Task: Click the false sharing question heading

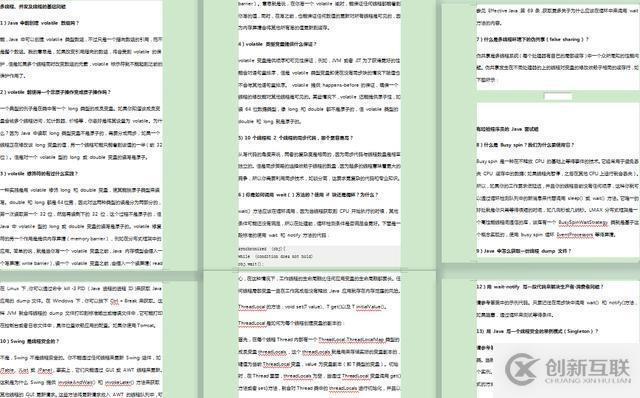Action: point(532,40)
